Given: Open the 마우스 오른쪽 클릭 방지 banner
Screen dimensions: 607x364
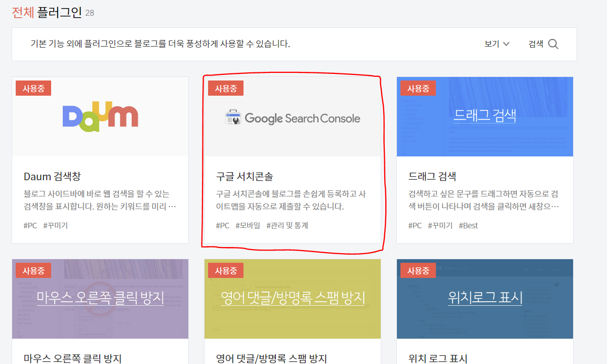Looking at the screenshot, I should coord(100,299).
